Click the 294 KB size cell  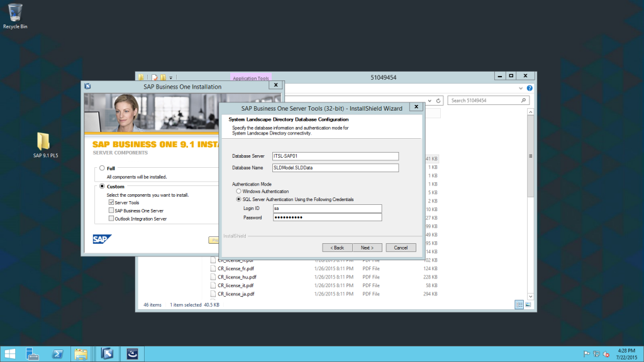pyautogui.click(x=430, y=294)
